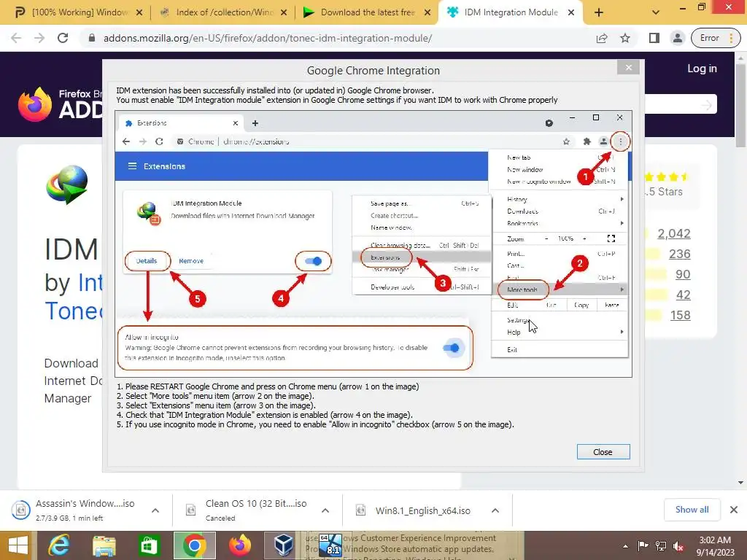Open the 90 three-star reviews link

[x=683, y=274]
